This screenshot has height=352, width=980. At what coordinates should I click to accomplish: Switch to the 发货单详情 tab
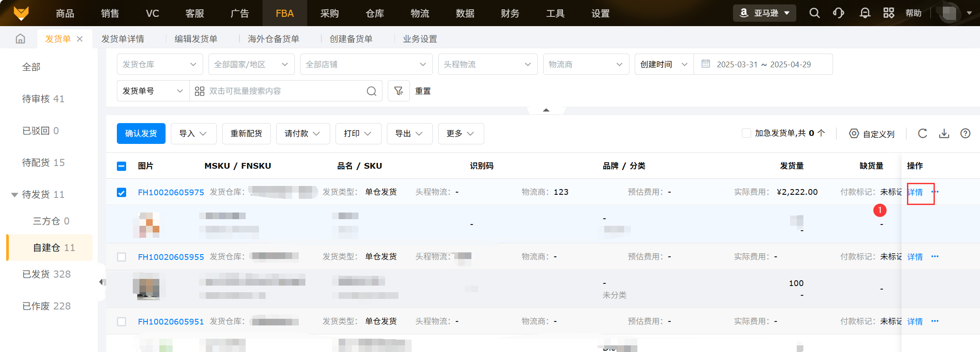[x=123, y=39]
